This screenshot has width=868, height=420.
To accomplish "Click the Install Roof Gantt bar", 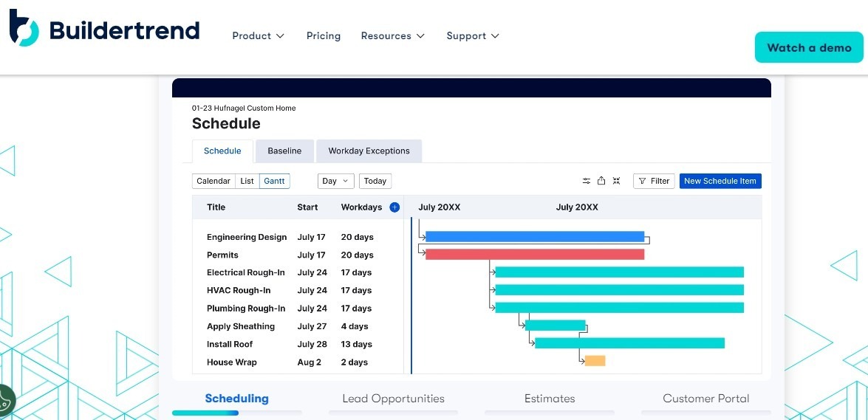I will 630,343.
